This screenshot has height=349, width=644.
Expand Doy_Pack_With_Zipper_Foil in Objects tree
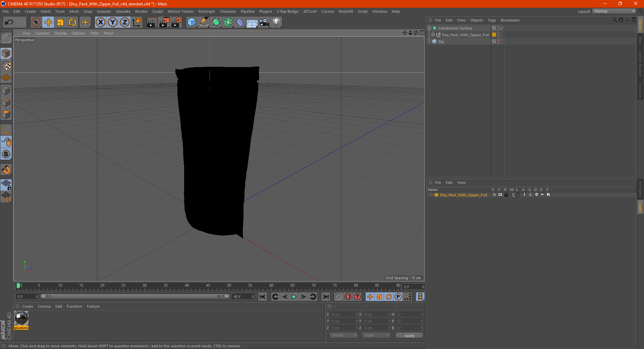(x=433, y=35)
